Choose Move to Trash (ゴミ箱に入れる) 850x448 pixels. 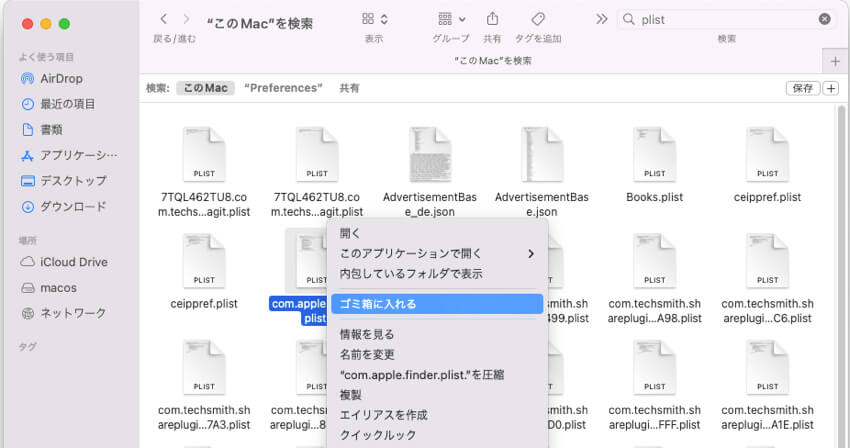(437, 304)
